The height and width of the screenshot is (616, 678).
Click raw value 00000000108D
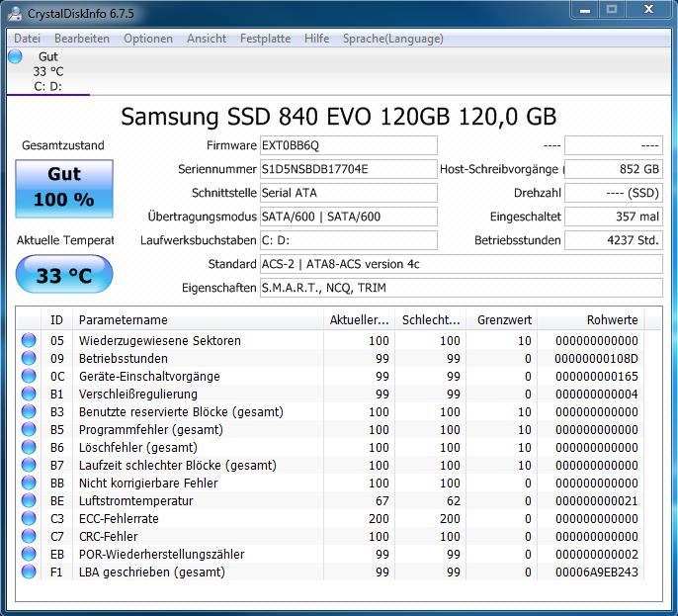(x=596, y=359)
